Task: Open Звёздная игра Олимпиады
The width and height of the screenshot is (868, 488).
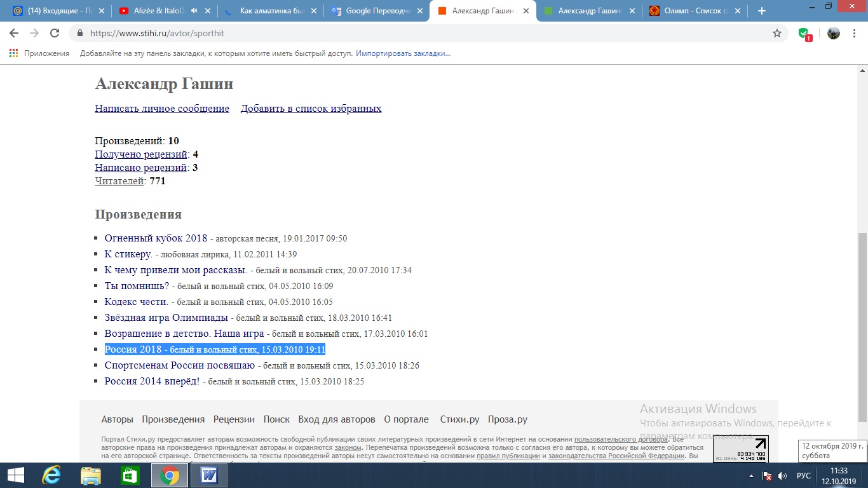Action: pyautogui.click(x=166, y=318)
